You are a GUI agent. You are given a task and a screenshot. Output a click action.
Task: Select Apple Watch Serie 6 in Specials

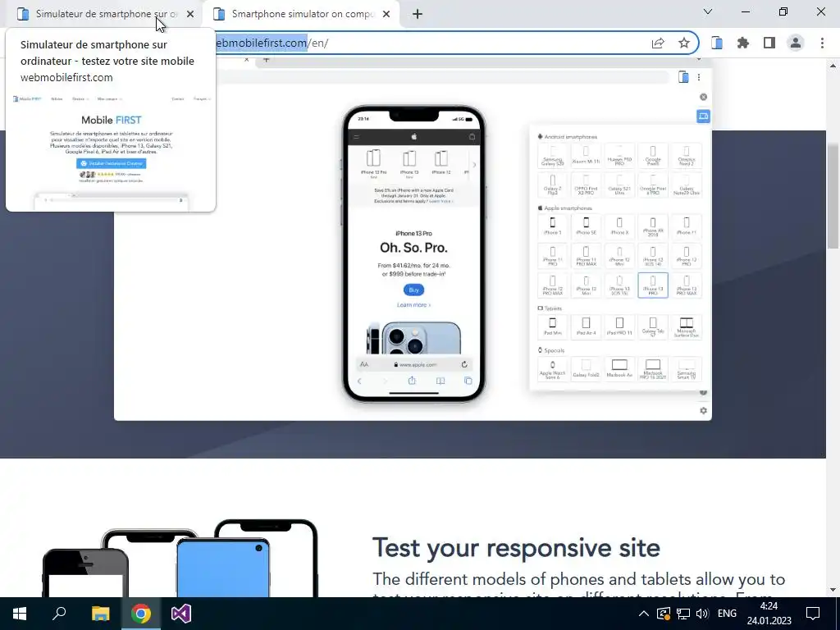click(x=553, y=368)
